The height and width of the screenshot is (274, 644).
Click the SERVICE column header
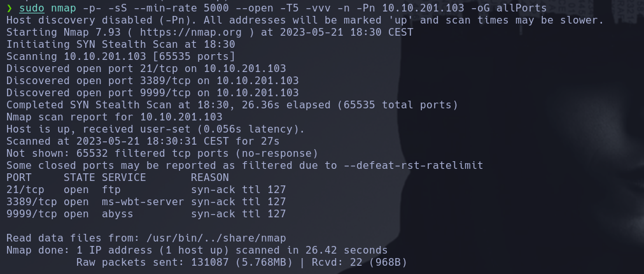click(x=123, y=177)
